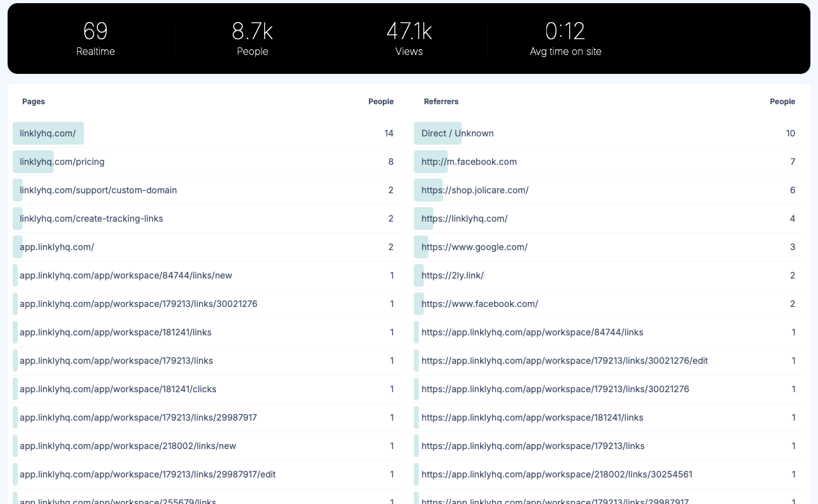Click the 47.1k Views metric
818x504 pixels.
(x=409, y=38)
